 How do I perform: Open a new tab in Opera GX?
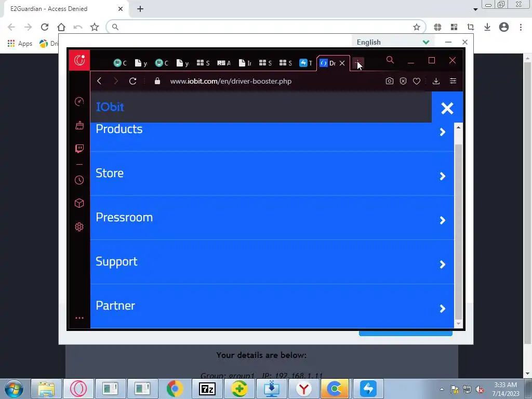[357, 63]
